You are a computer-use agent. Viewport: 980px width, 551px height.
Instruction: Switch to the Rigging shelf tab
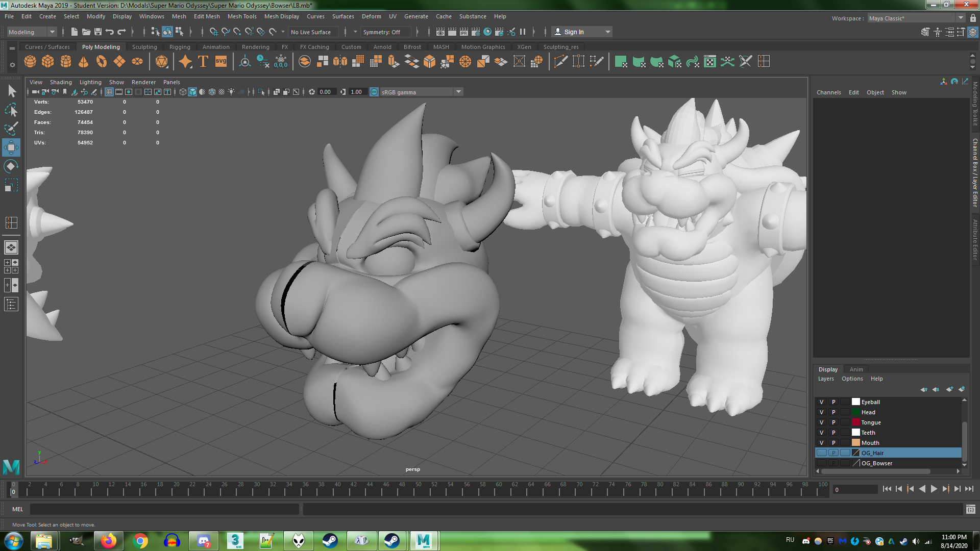(x=180, y=47)
